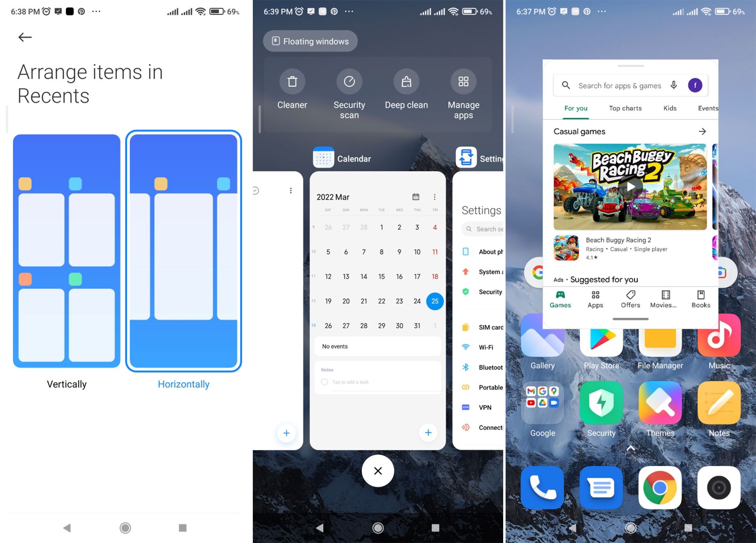Switch to Kids tab
The height and width of the screenshot is (543, 756).
[x=670, y=108]
